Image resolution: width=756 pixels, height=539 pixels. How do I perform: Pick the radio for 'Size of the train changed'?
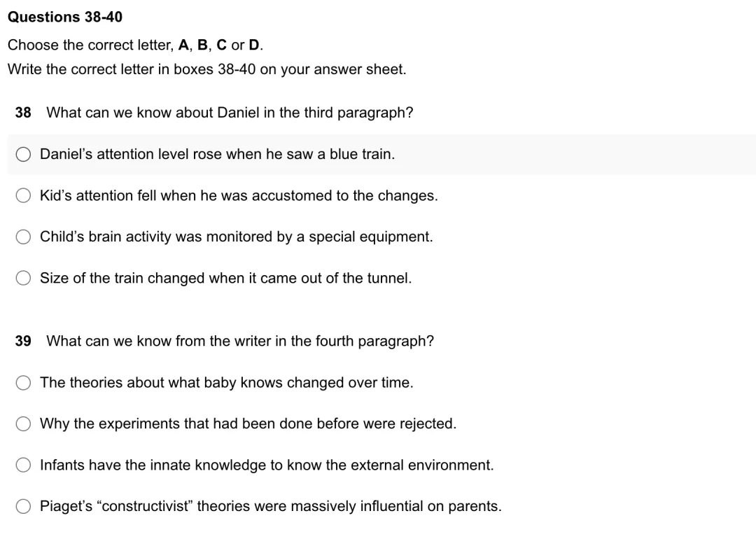click(23, 278)
